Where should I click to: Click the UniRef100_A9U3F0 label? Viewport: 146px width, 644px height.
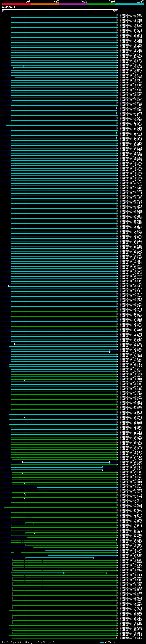coord(131,638)
